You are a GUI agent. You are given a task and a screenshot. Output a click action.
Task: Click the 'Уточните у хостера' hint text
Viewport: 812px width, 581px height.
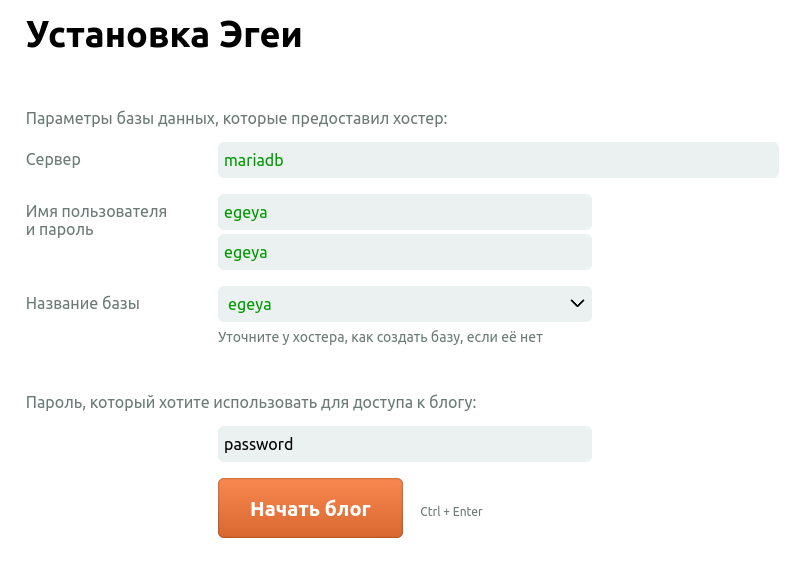point(380,338)
